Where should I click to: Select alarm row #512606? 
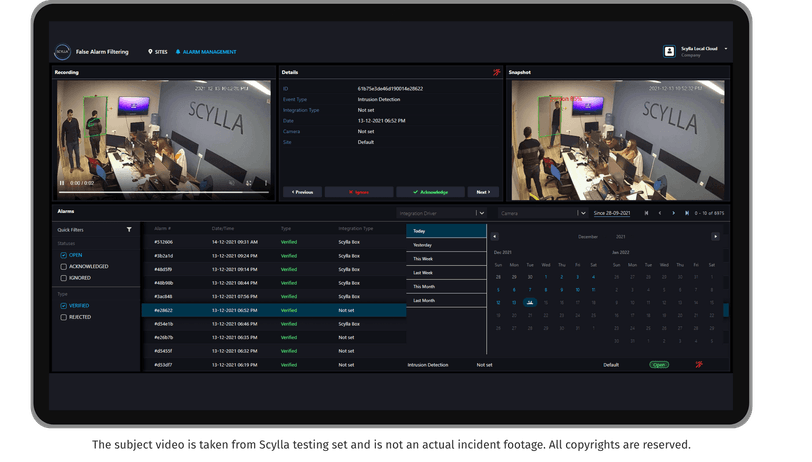pos(274,242)
